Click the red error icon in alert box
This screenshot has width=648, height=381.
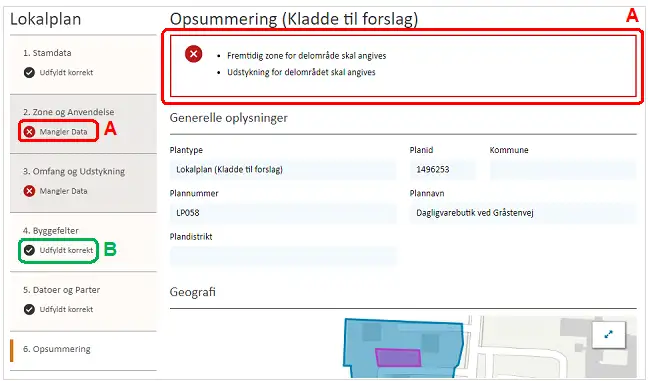pos(193,54)
